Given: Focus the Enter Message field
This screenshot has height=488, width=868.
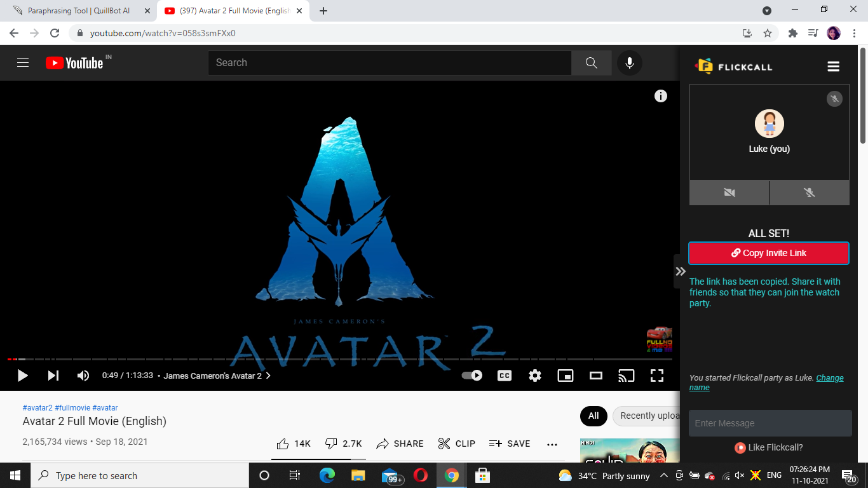Looking at the screenshot, I should [770, 423].
